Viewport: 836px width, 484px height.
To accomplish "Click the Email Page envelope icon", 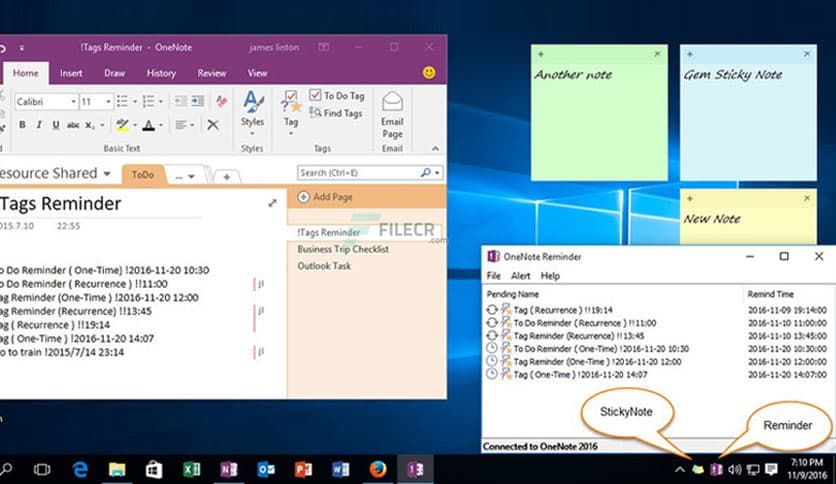I will click(x=392, y=101).
